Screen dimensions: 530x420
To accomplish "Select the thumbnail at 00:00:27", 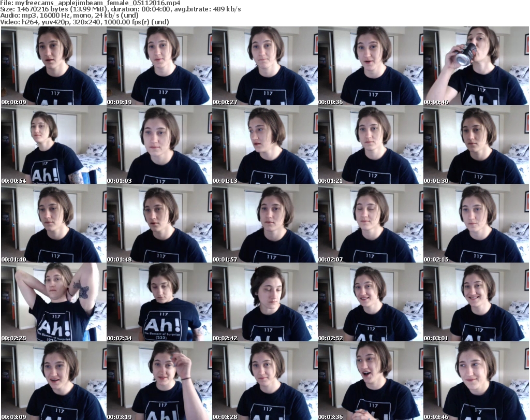I will click(264, 66).
